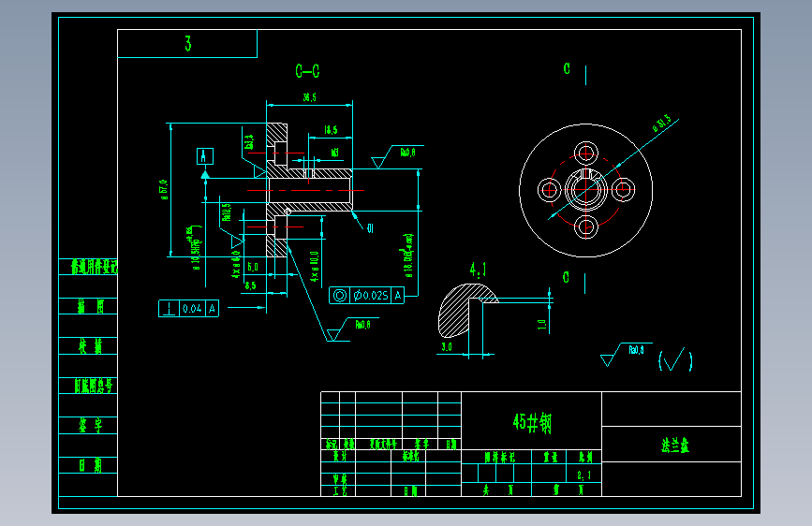The height and width of the screenshot is (526, 812).
Task: Click the Ra12.5 roughness label
Action: point(227,212)
